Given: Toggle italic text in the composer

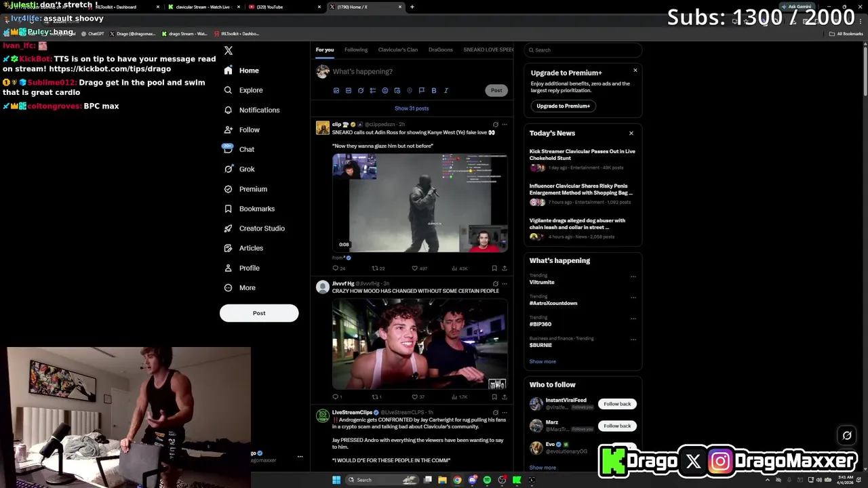Looking at the screenshot, I should 446,90.
